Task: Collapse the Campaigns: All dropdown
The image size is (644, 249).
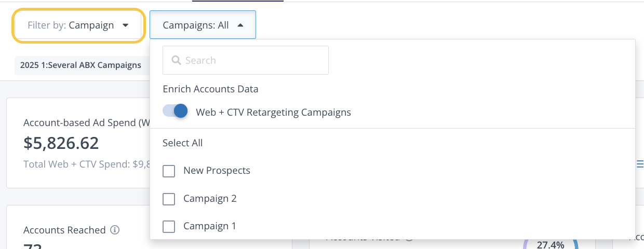Action: click(203, 25)
